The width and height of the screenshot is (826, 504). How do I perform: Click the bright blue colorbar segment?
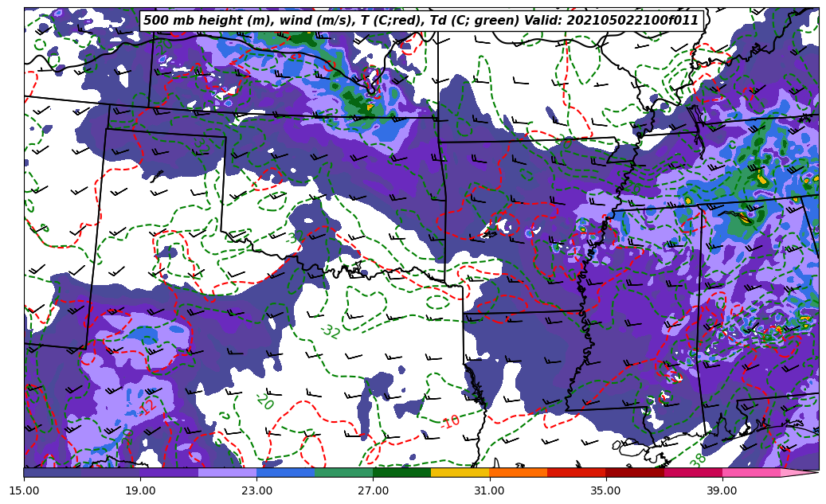pyautogui.click(x=285, y=473)
